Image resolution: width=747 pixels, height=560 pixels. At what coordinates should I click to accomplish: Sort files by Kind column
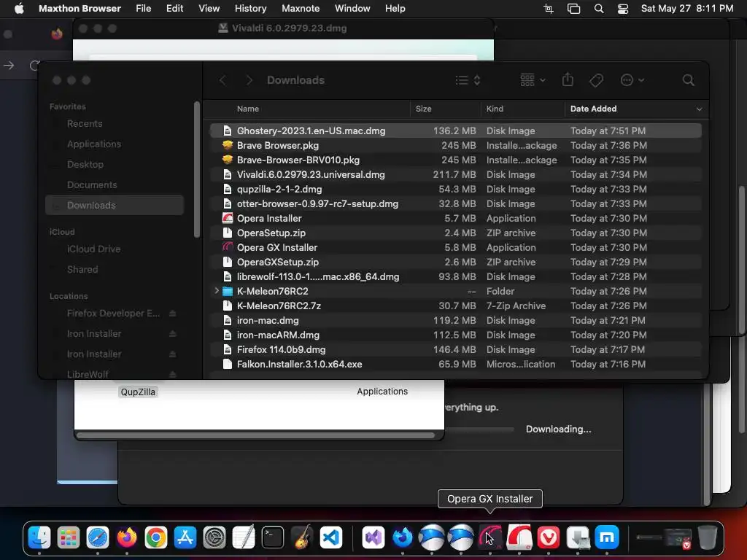pyautogui.click(x=495, y=109)
